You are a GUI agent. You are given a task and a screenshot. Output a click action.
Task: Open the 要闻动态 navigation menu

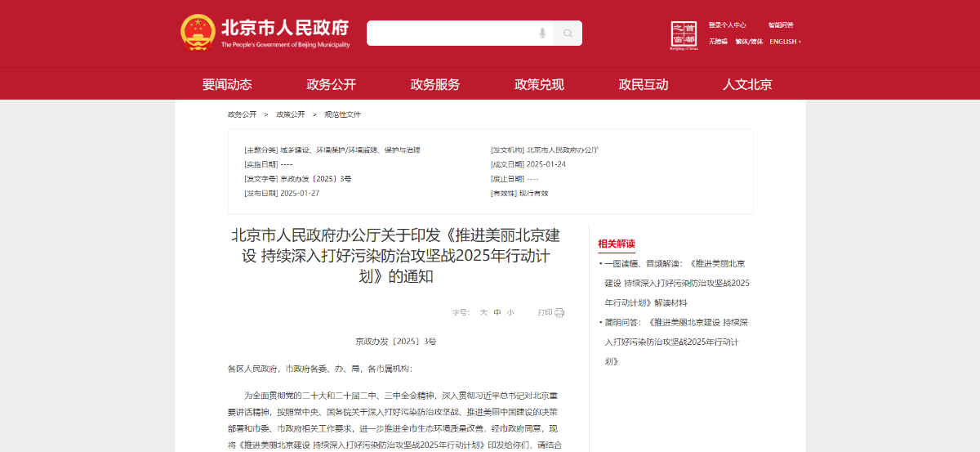(227, 84)
